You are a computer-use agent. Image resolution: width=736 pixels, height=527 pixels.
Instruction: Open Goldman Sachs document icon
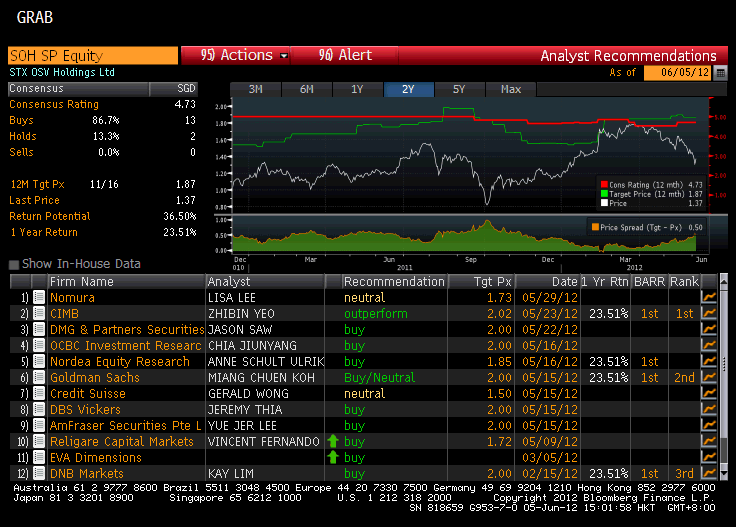point(39,377)
